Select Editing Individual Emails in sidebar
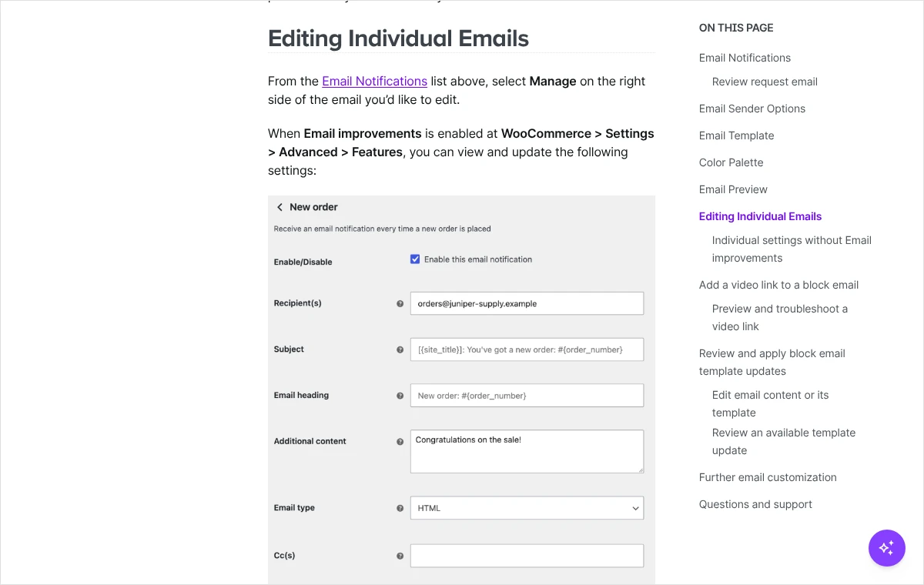Screen dimensions: 924x585 761,216
